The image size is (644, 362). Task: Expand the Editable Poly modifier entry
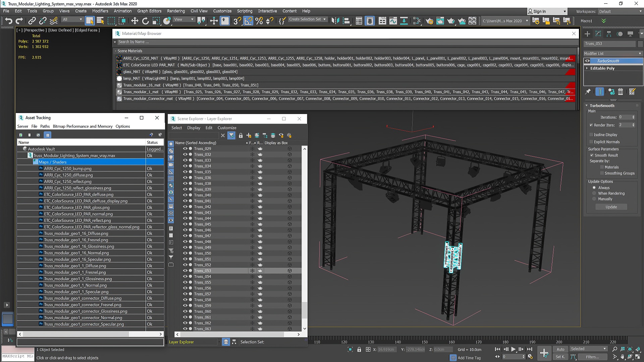(x=587, y=68)
